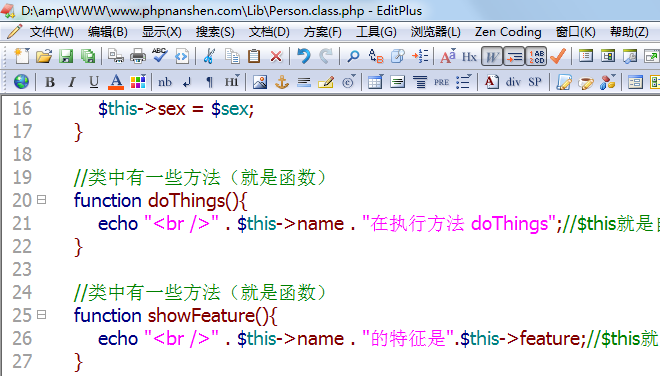660x376 pixels.
Task: Open the copyright character dropdown
Action: pos(349,82)
